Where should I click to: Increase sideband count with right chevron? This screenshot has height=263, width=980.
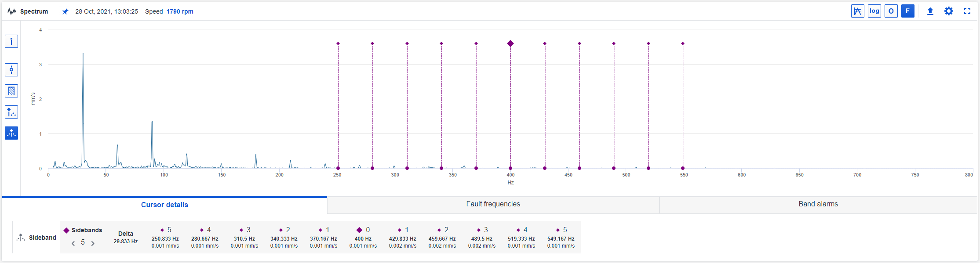click(93, 242)
